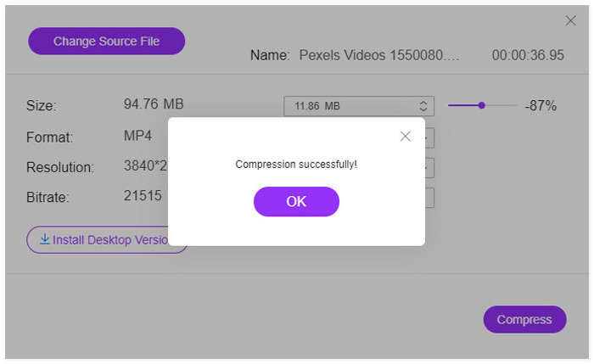594x364 pixels.
Task: Expand the Resolution dropdown arrow
Action: (x=429, y=168)
